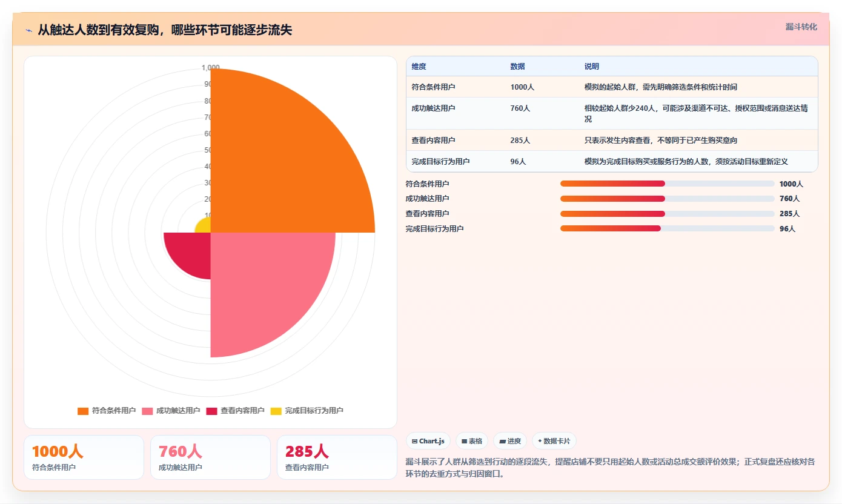The image size is (842, 504).
Task: Click the 1,000 axis label on chart
Action: (211, 68)
